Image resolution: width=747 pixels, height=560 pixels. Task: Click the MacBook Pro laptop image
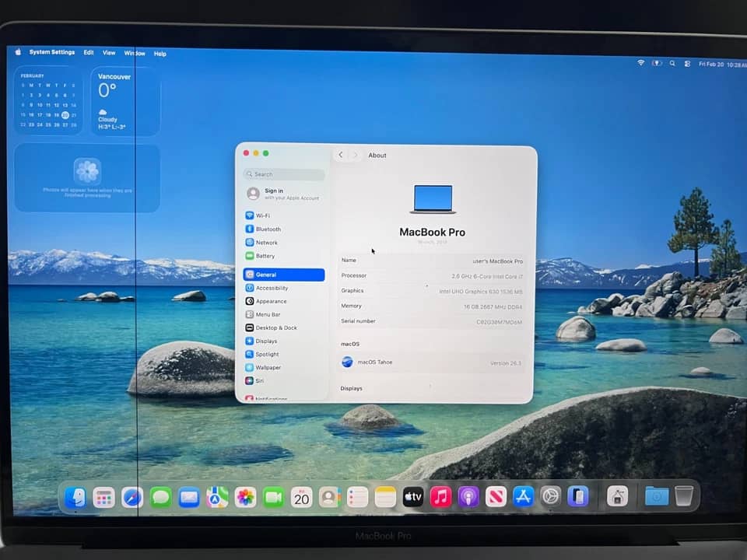click(433, 199)
